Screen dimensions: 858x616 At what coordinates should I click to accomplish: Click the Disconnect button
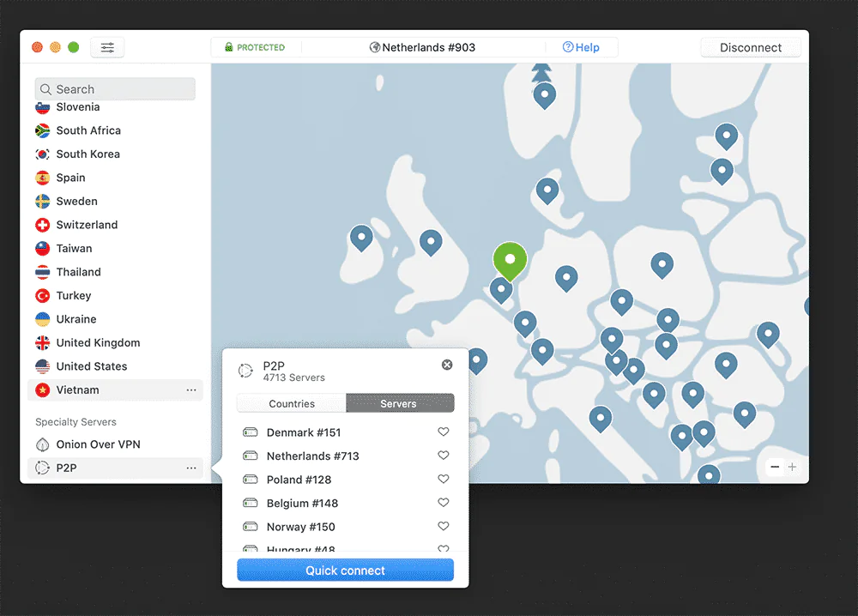[x=751, y=48]
